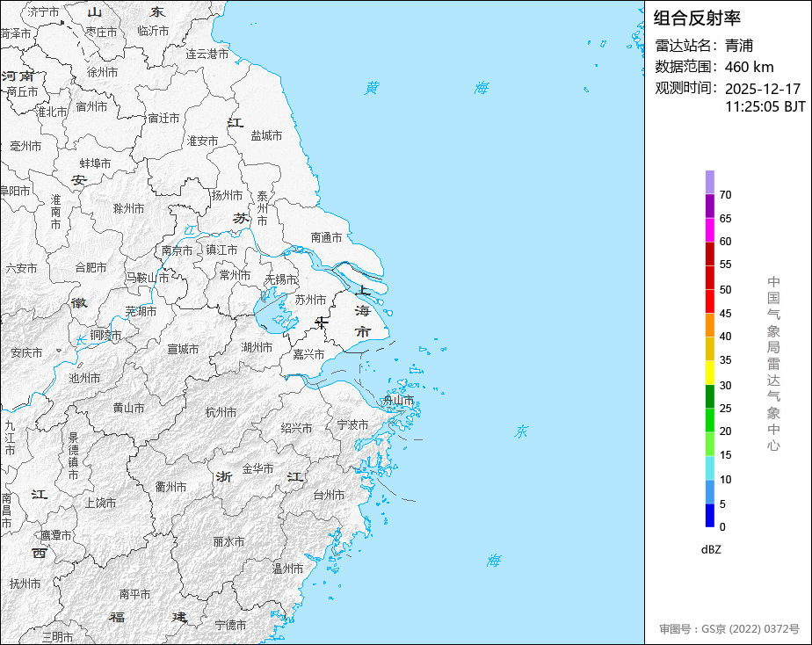Click the data range value 460 km

750,67
